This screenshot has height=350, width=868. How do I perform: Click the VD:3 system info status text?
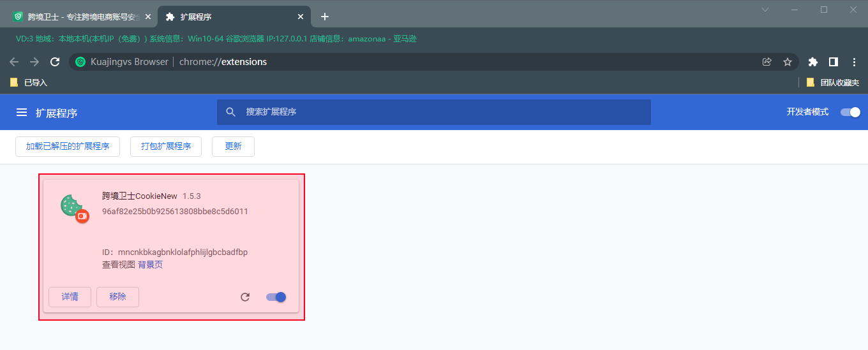(216, 39)
